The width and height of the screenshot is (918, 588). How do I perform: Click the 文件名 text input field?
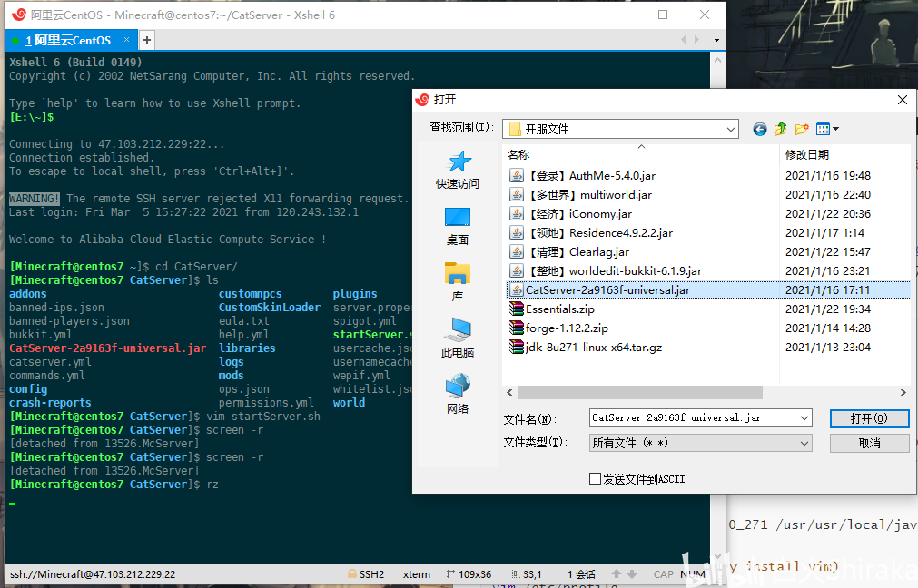[695, 417]
